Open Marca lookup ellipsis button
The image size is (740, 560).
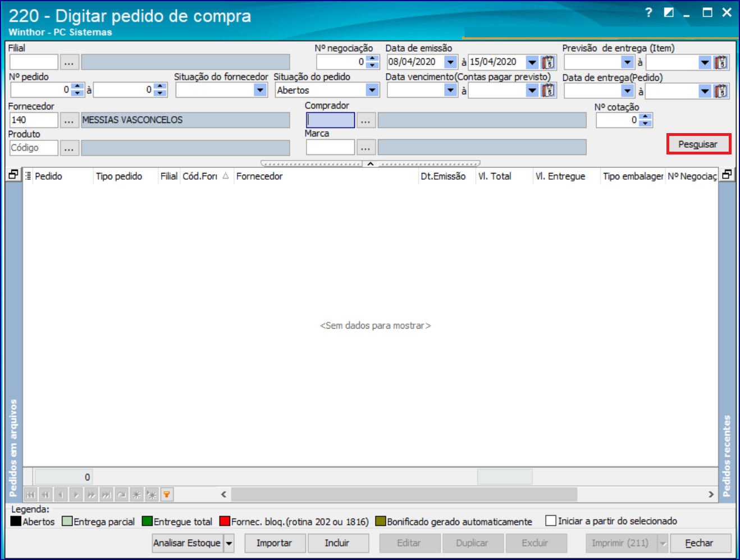(366, 148)
